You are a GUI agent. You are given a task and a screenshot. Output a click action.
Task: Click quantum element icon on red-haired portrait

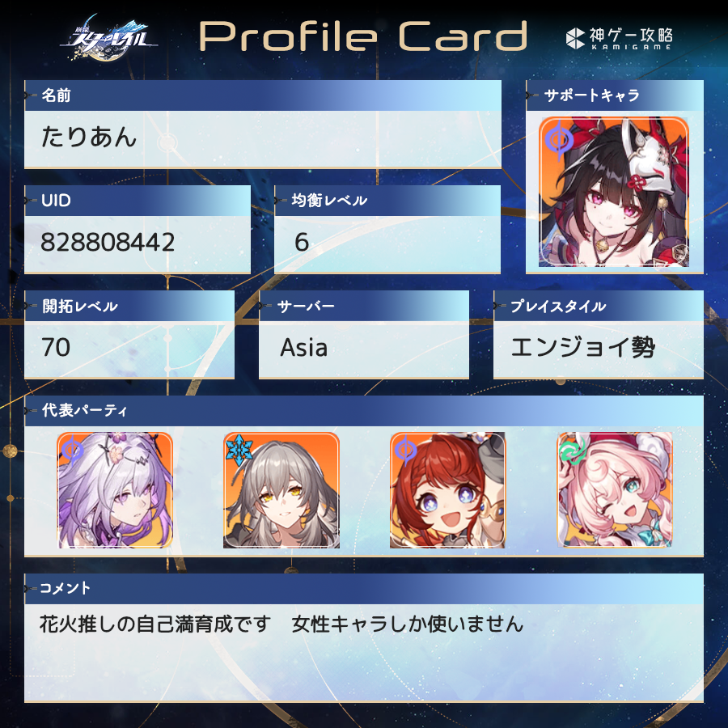(405, 450)
